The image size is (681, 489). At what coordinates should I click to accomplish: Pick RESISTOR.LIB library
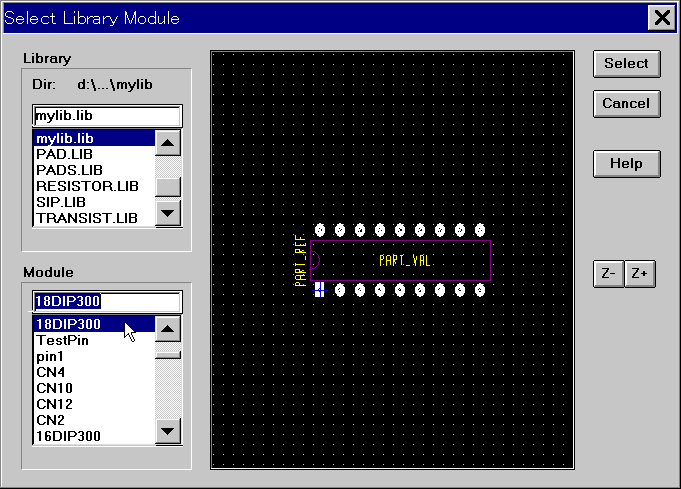click(94, 186)
